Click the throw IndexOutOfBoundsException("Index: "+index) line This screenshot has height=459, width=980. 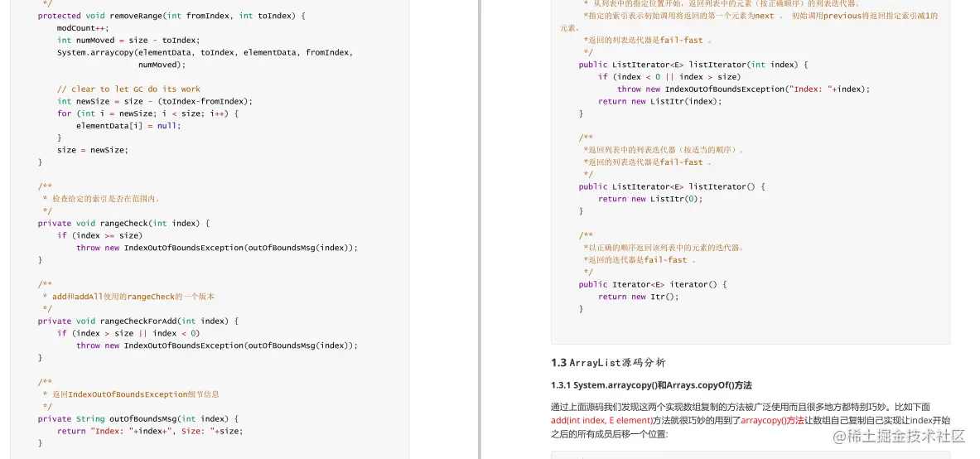(x=744, y=89)
